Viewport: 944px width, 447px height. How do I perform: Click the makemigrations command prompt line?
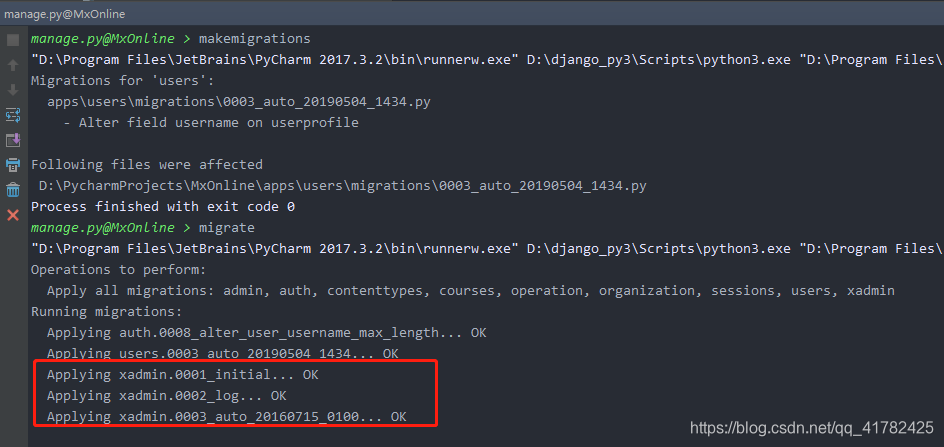(x=171, y=39)
